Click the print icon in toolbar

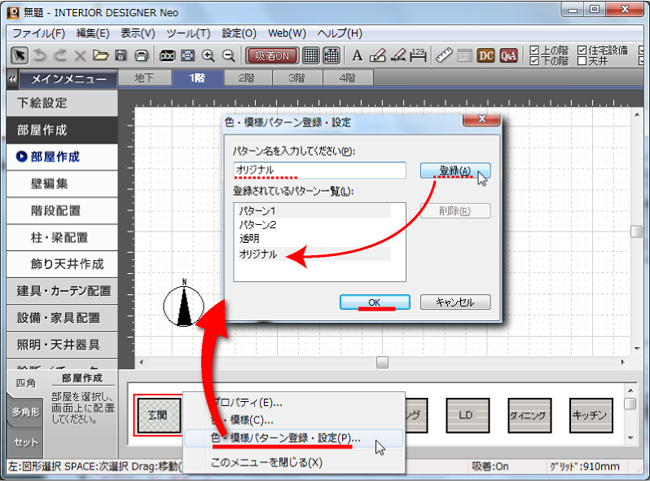(x=141, y=55)
